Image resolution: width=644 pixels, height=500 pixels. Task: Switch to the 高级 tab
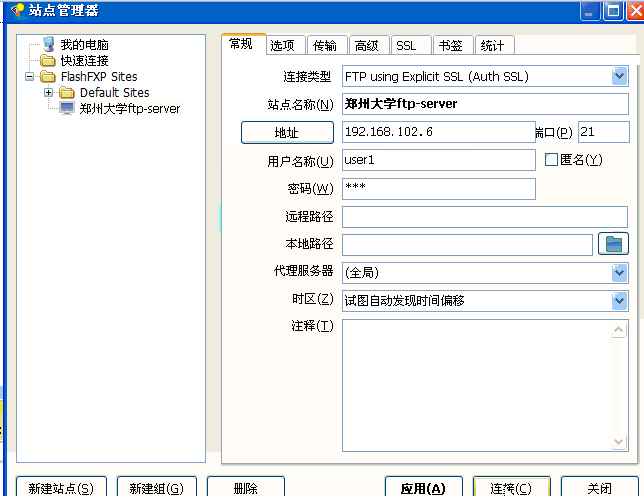pyautogui.click(x=369, y=45)
